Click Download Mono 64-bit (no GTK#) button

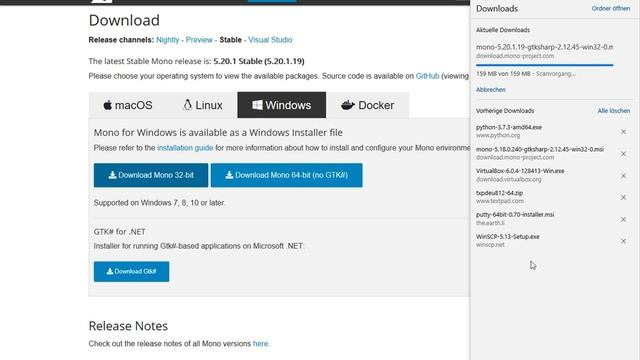pos(287,175)
